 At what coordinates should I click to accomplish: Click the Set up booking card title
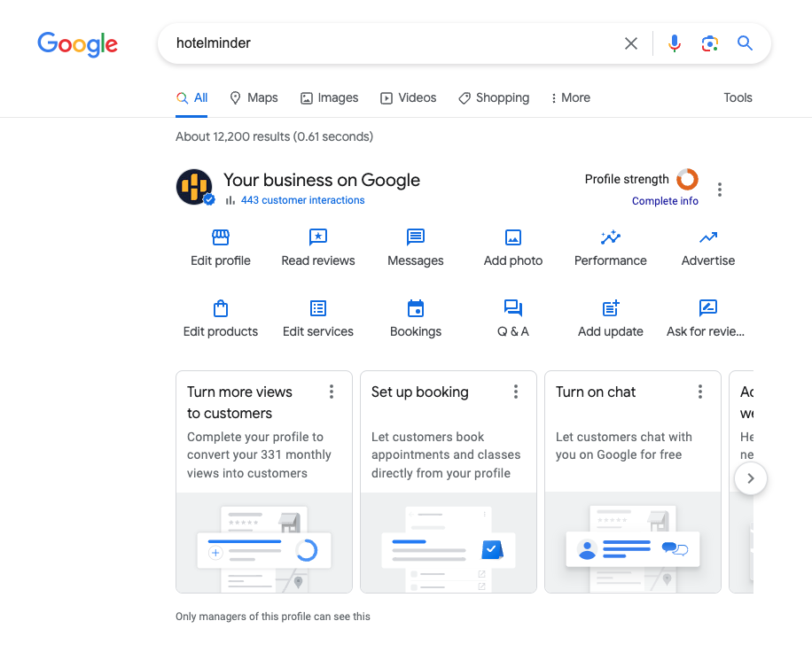[420, 392]
